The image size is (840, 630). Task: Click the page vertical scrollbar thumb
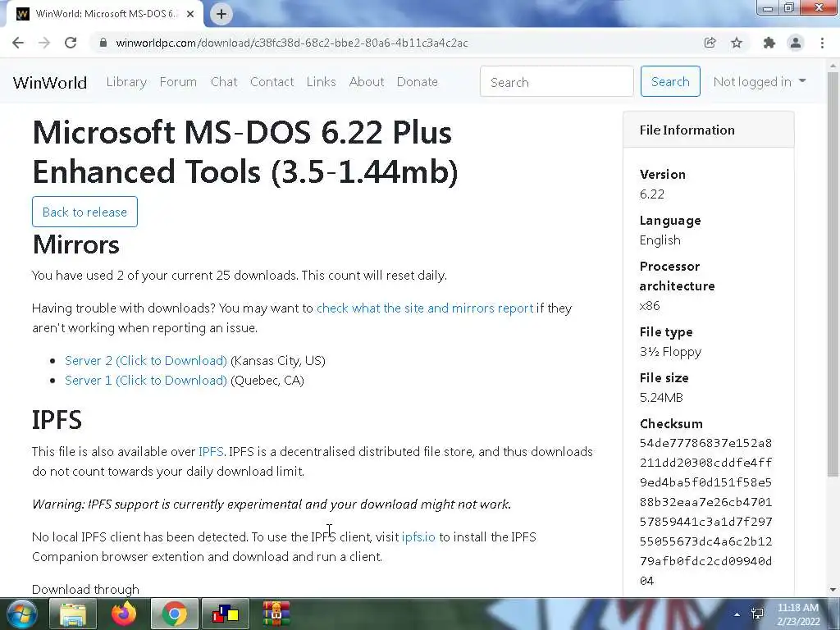pos(833,273)
